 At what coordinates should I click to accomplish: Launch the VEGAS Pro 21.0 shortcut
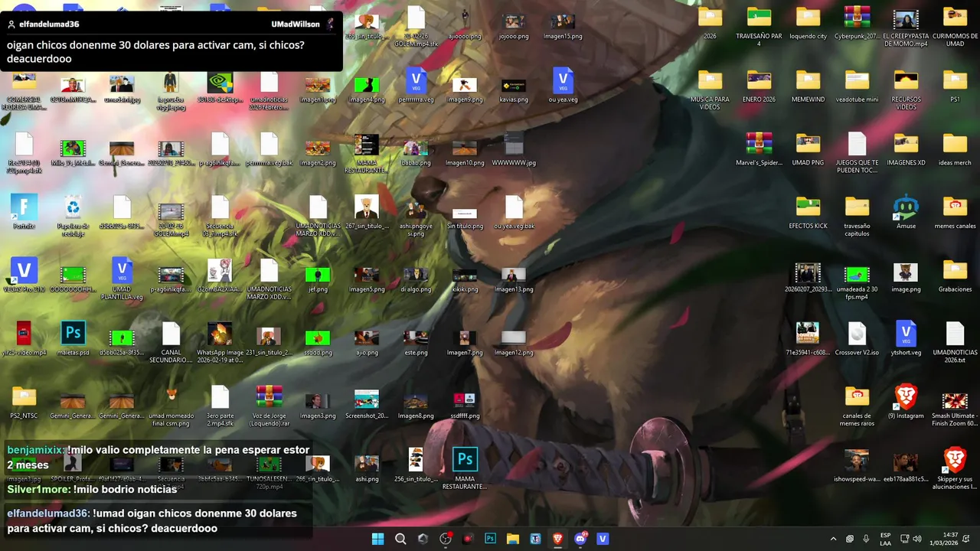[x=24, y=275]
